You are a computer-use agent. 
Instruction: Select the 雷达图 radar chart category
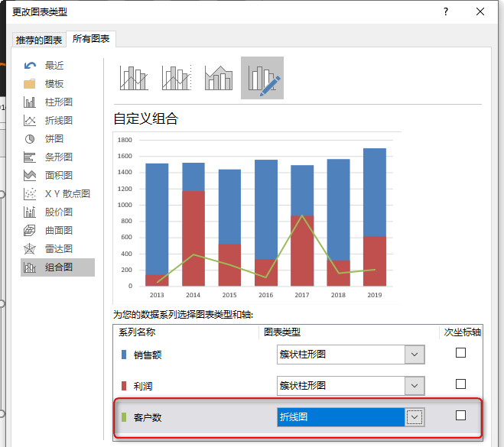[58, 249]
